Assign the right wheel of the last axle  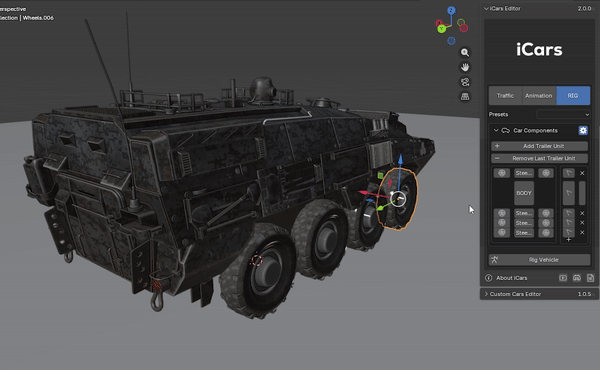[x=546, y=233]
